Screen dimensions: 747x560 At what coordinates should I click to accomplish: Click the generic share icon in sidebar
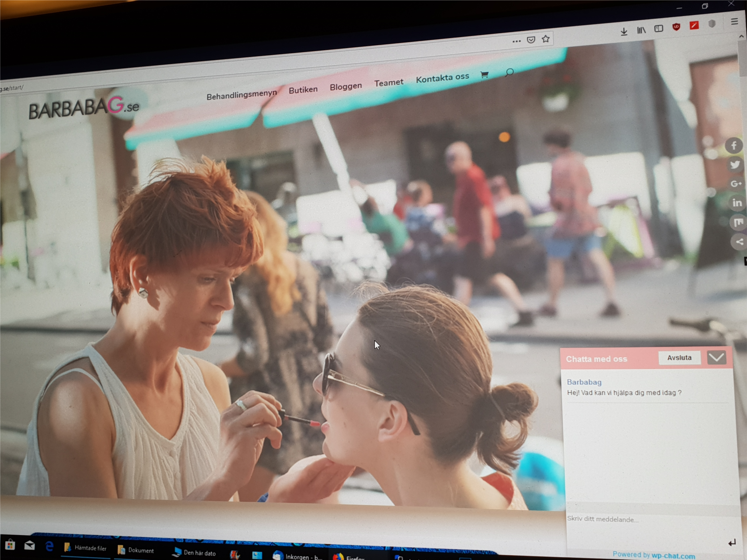pos(739,242)
